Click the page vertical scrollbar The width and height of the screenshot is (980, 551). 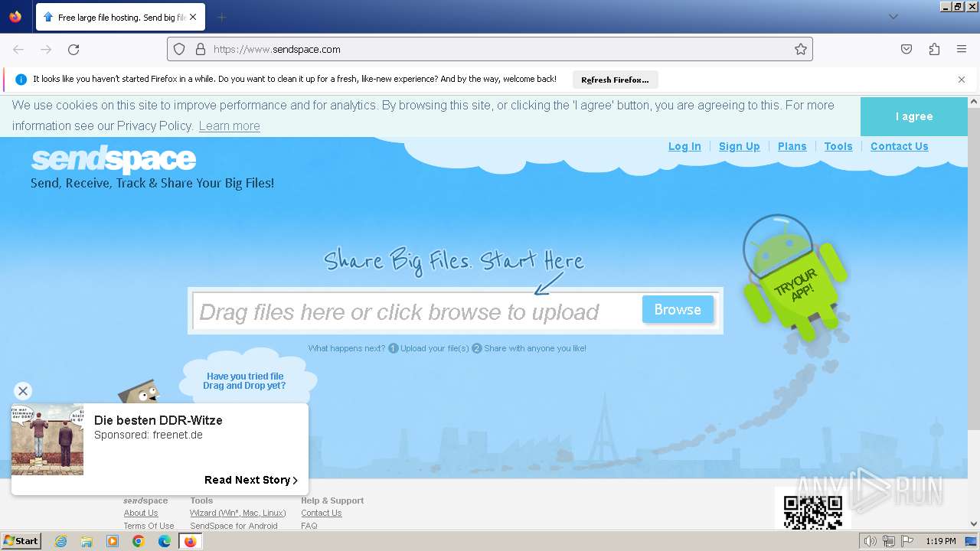point(974,313)
